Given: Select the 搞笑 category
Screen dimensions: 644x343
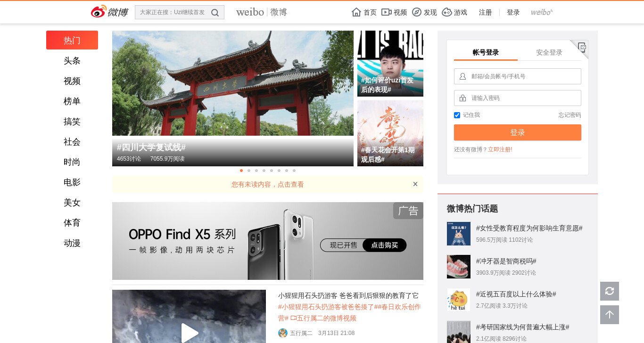Looking at the screenshot, I should 72,121.
